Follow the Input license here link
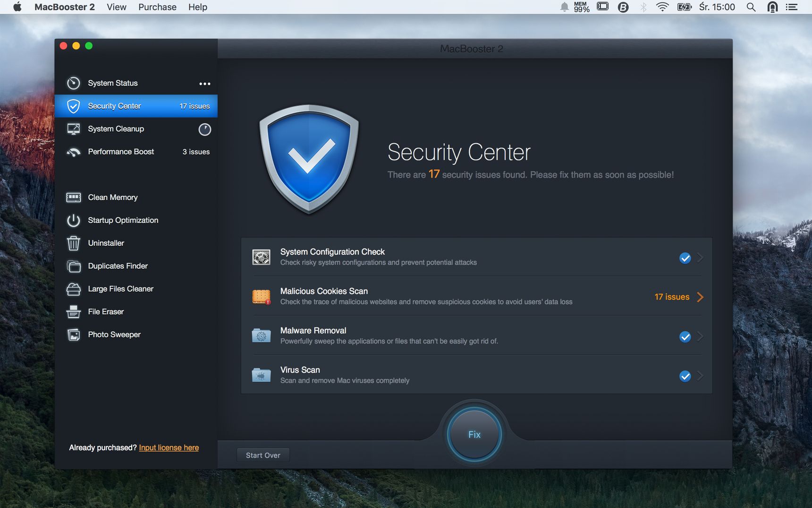 169,448
